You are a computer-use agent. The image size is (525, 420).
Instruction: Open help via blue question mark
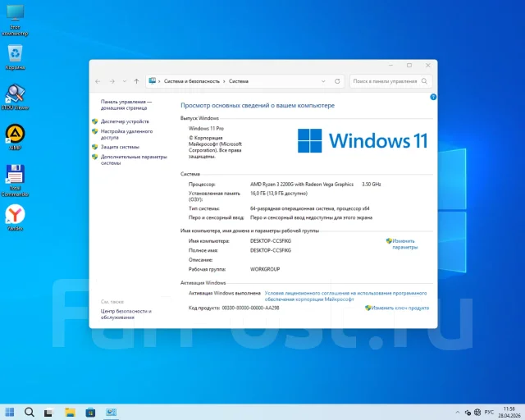[433, 97]
